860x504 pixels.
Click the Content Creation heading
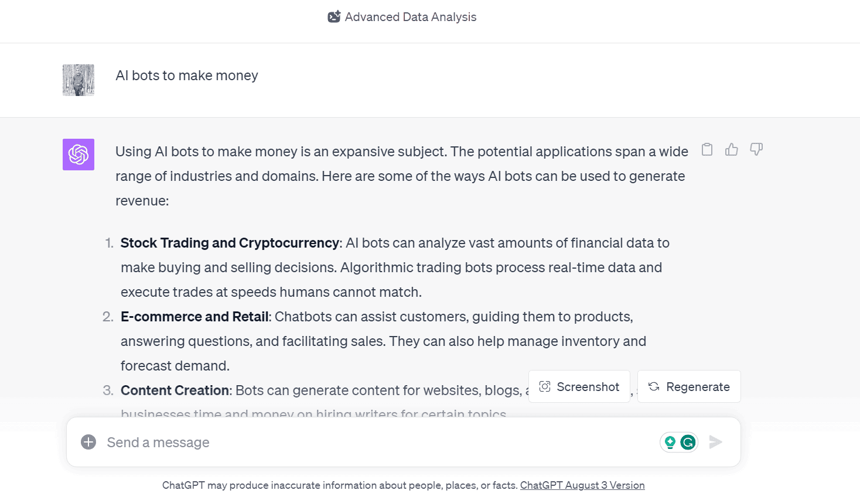pos(175,390)
